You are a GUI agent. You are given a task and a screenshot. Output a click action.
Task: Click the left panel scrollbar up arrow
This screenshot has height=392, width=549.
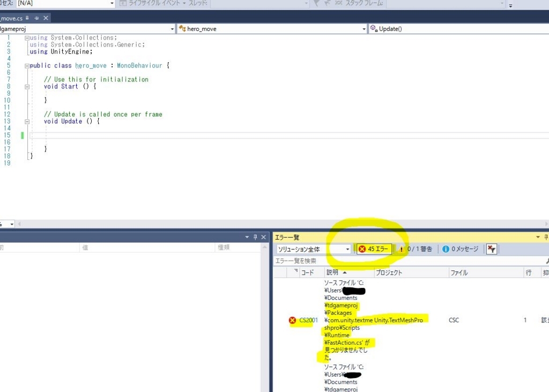pos(264,247)
